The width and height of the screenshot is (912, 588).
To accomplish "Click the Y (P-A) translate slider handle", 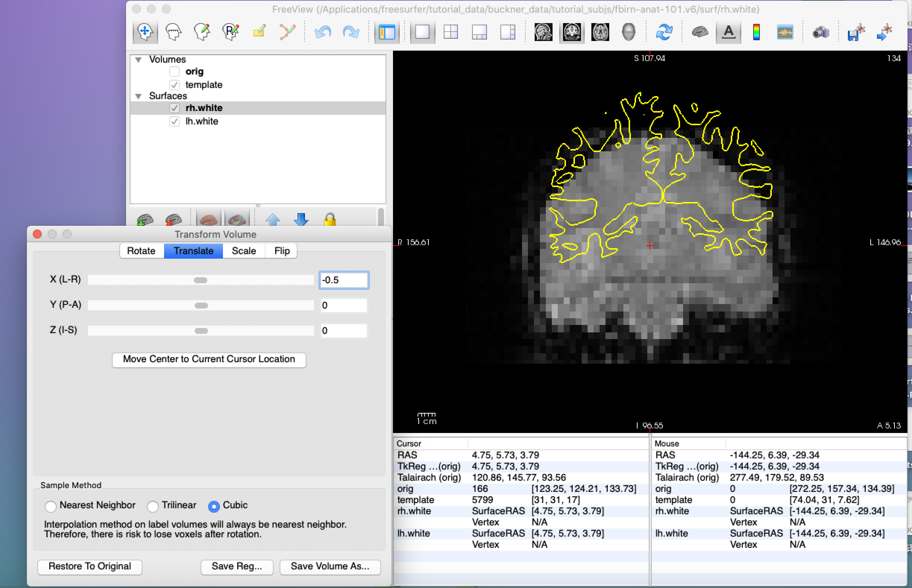I will point(201,306).
